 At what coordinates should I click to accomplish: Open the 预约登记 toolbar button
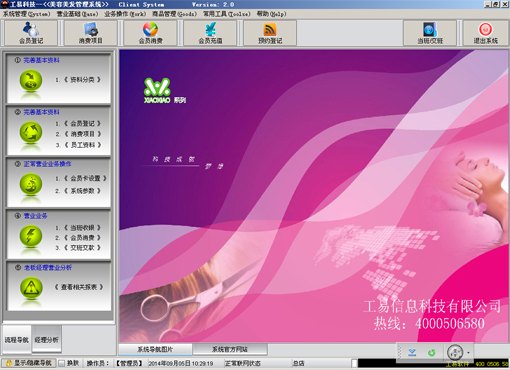[x=270, y=33]
